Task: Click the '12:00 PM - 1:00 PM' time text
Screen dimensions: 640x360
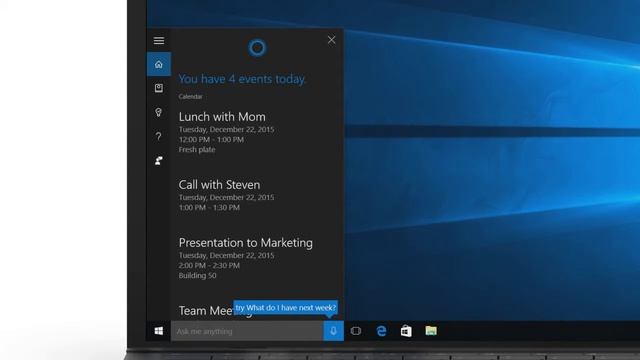Action: (x=211, y=140)
